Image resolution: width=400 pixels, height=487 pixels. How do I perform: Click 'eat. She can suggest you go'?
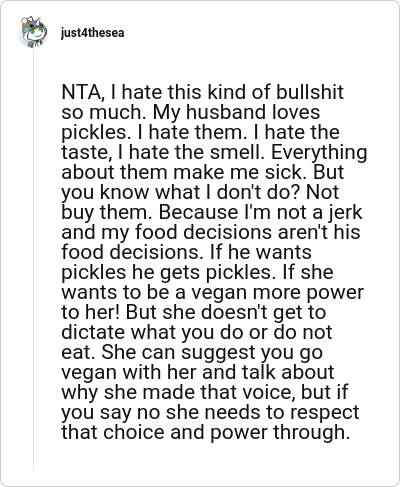tap(192, 352)
